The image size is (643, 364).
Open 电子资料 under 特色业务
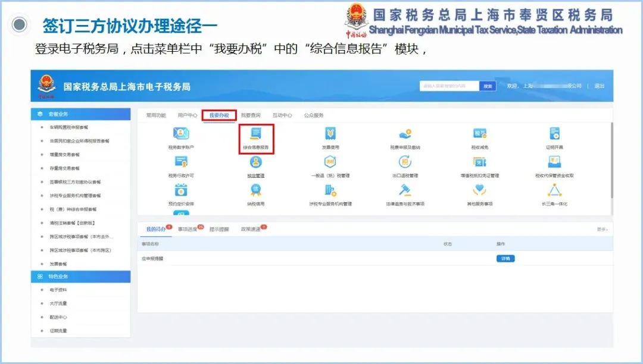(x=58, y=290)
